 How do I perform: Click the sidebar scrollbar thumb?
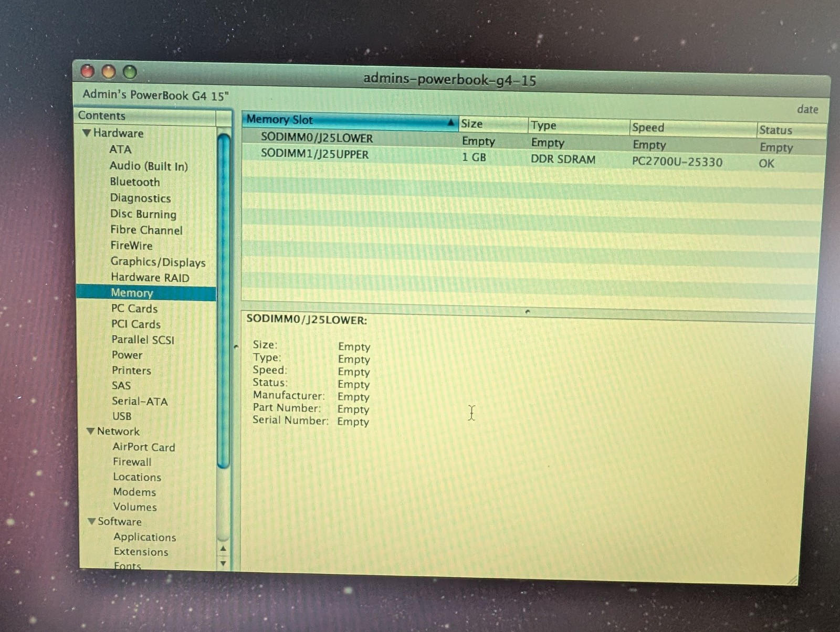224,300
